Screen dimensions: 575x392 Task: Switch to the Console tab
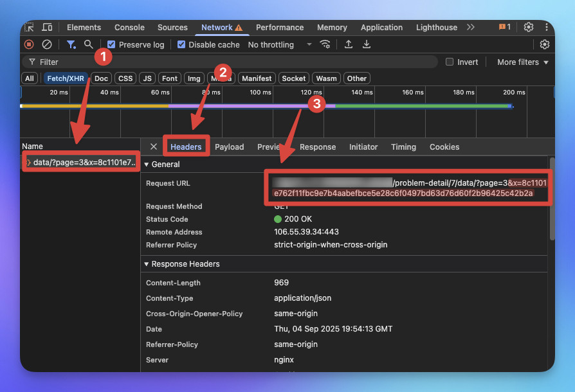[129, 28]
